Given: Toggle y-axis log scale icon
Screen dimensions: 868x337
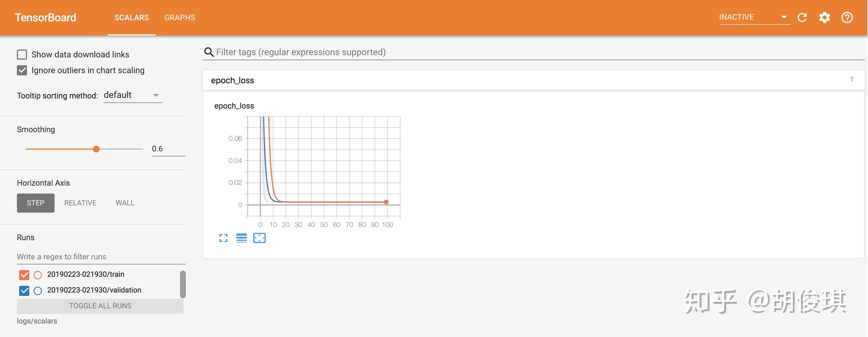Looking at the screenshot, I should click(241, 238).
